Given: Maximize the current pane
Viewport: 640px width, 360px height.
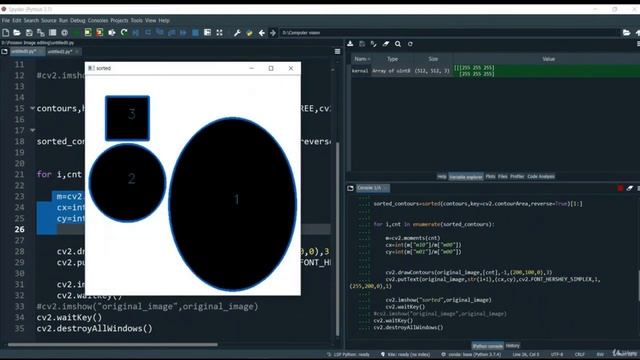Looking at the screenshot, I should (x=207, y=33).
